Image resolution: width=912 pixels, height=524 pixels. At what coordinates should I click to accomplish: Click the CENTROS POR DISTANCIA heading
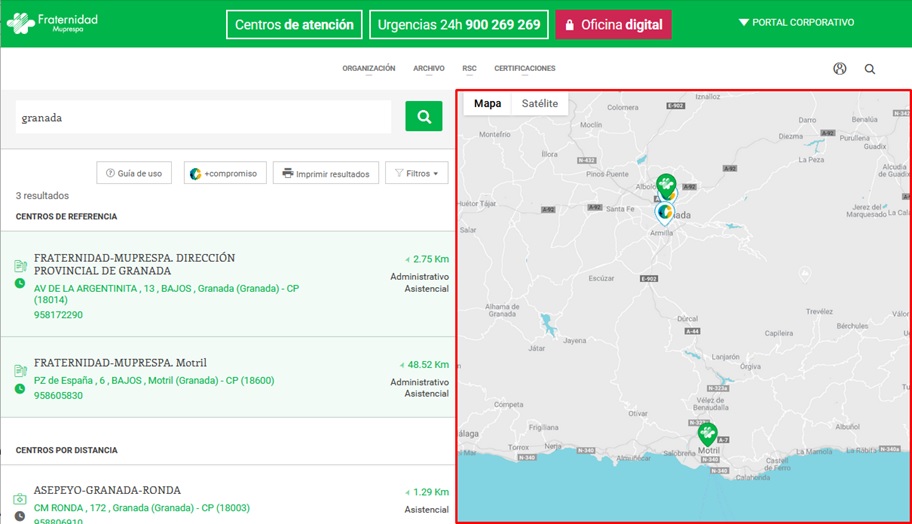click(x=66, y=450)
